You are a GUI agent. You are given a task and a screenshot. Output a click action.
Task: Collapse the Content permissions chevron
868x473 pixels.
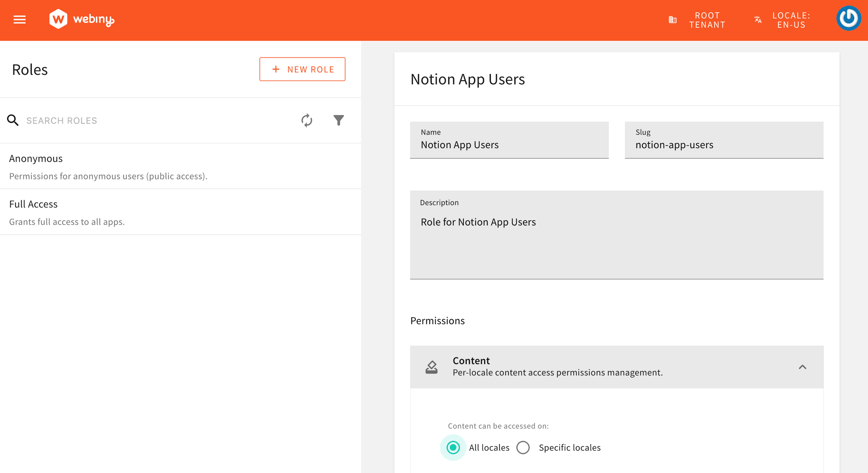[802, 367]
